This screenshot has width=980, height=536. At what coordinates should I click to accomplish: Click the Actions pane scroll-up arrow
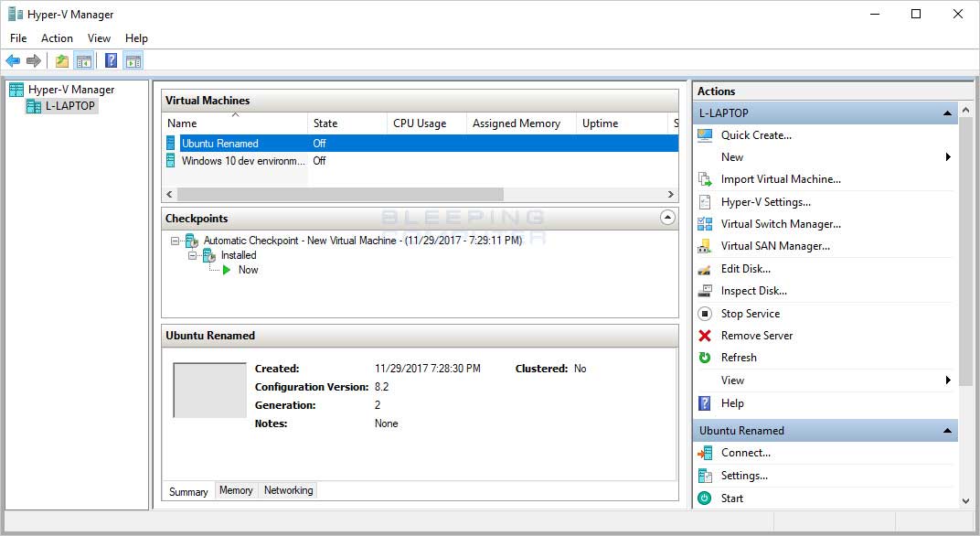point(966,110)
